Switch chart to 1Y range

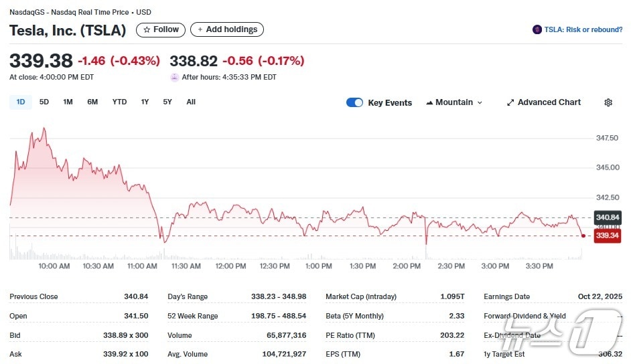pos(145,102)
